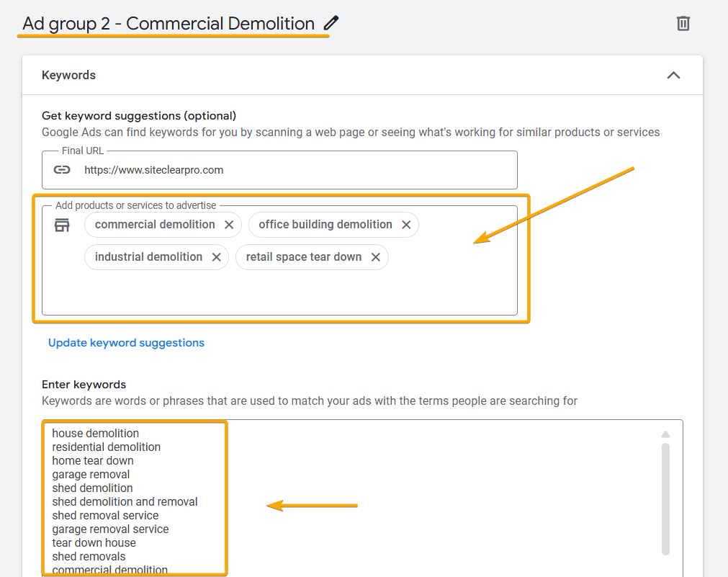728x577 pixels.
Task: Collapse the Keywords panel with the chevron
Action: (673, 75)
